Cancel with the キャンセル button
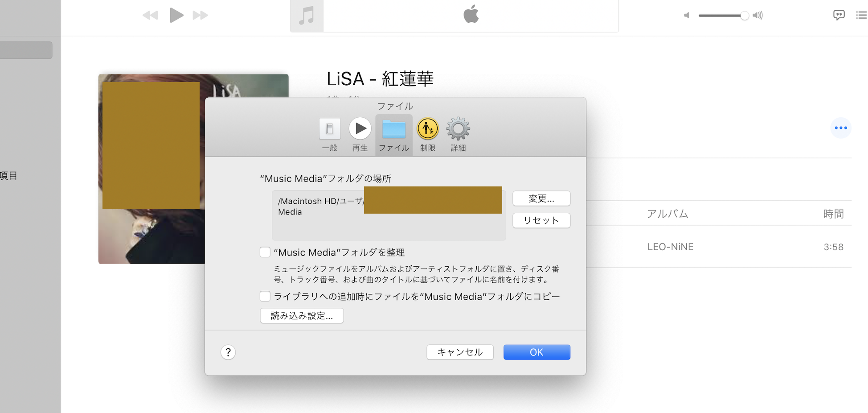Viewport: 868px width, 413px height. coord(460,352)
